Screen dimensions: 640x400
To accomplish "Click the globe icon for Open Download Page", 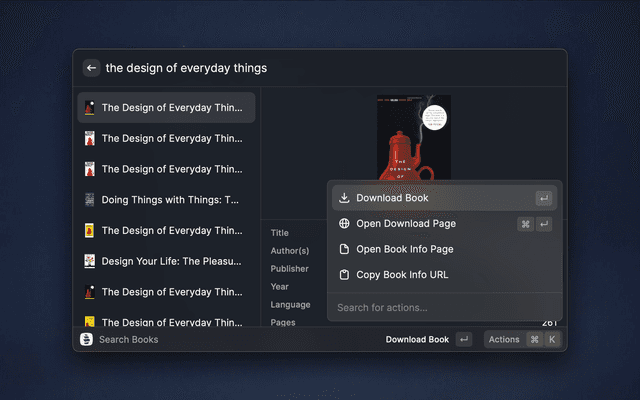I will pyautogui.click(x=344, y=224).
